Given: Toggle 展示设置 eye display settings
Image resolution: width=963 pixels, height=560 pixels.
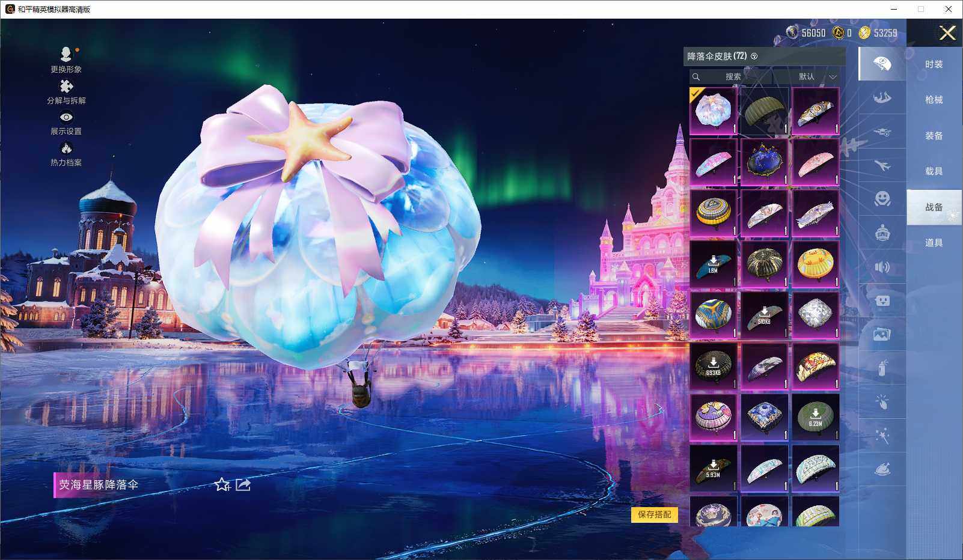Looking at the screenshot, I should click(66, 117).
